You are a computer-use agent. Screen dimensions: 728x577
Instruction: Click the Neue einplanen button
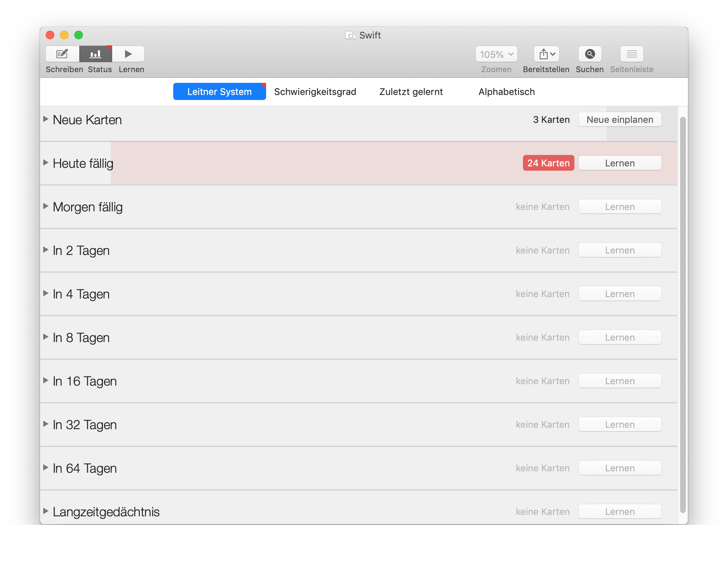pyautogui.click(x=620, y=120)
